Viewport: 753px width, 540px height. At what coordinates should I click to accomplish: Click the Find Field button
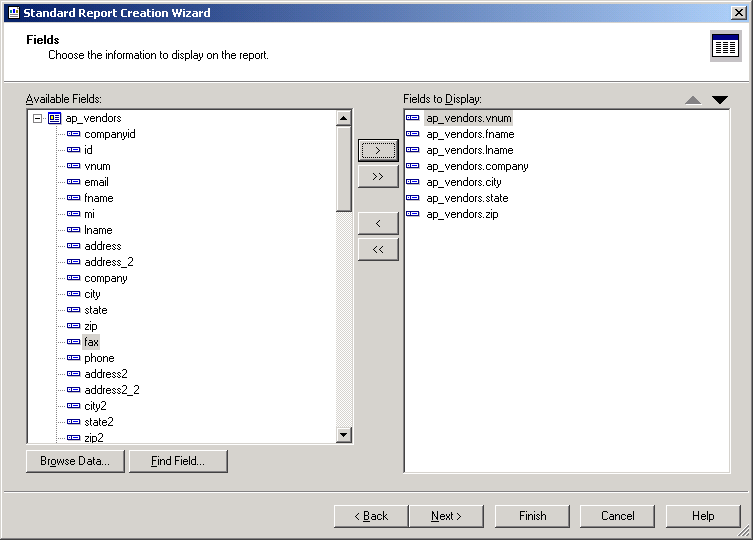pos(178,461)
